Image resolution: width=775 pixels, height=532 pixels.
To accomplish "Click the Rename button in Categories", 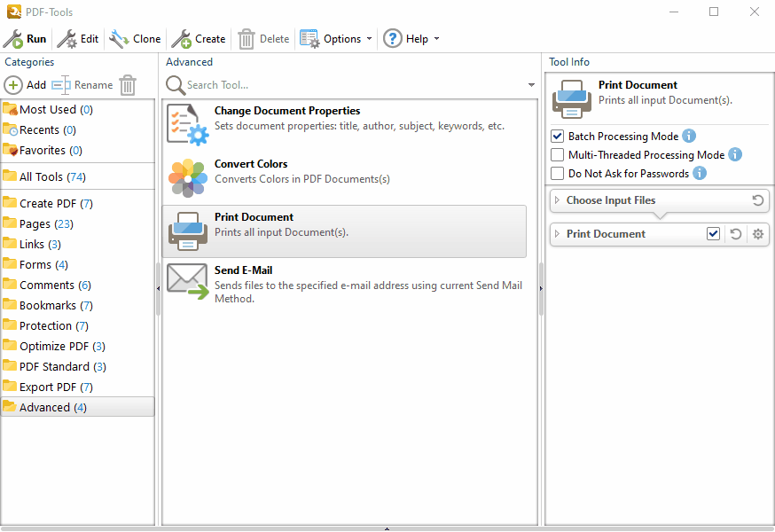I will point(86,85).
